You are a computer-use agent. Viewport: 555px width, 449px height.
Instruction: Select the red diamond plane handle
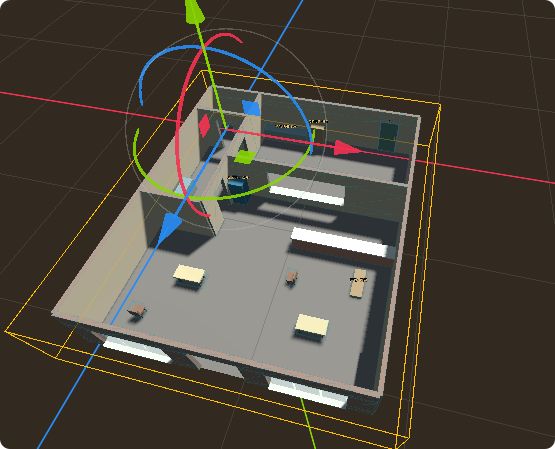click(204, 126)
